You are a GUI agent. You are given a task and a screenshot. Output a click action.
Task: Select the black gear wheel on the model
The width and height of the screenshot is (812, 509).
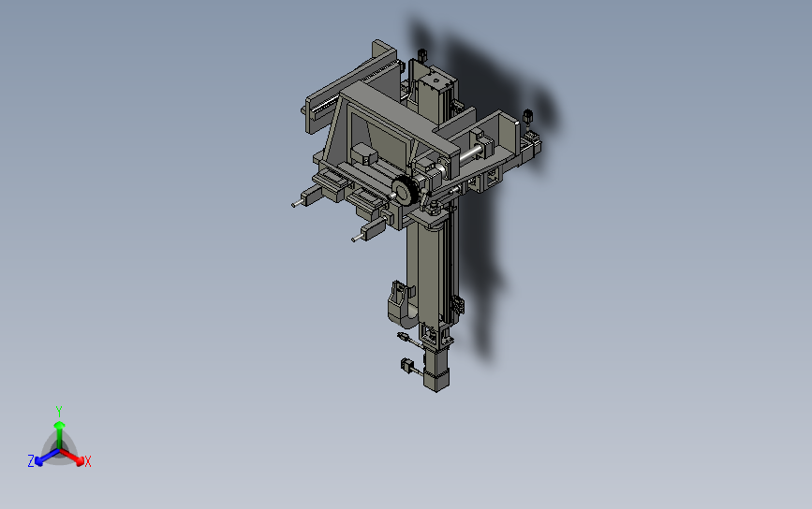click(405, 191)
